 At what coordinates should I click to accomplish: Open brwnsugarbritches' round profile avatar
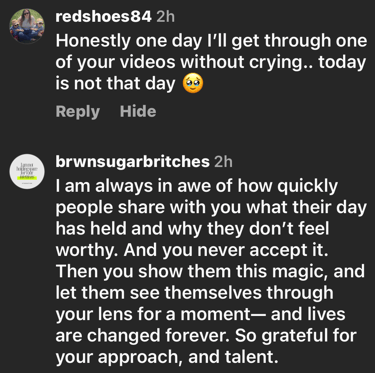[27, 171]
